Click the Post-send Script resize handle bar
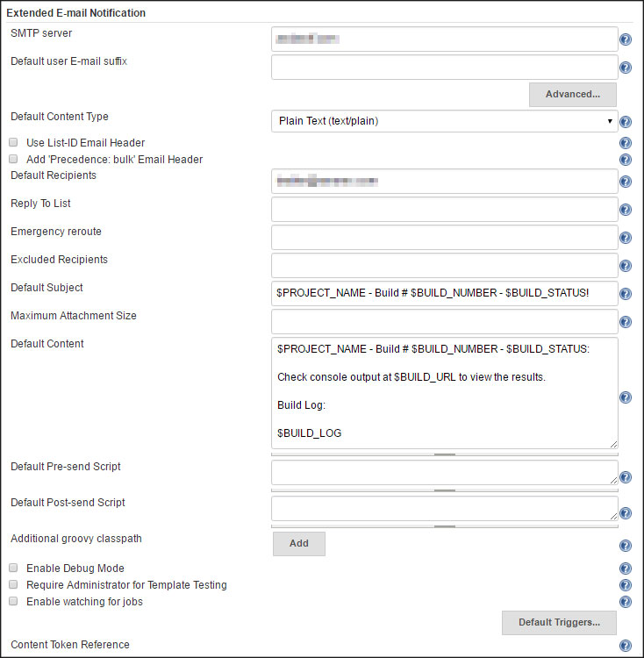 tap(444, 526)
